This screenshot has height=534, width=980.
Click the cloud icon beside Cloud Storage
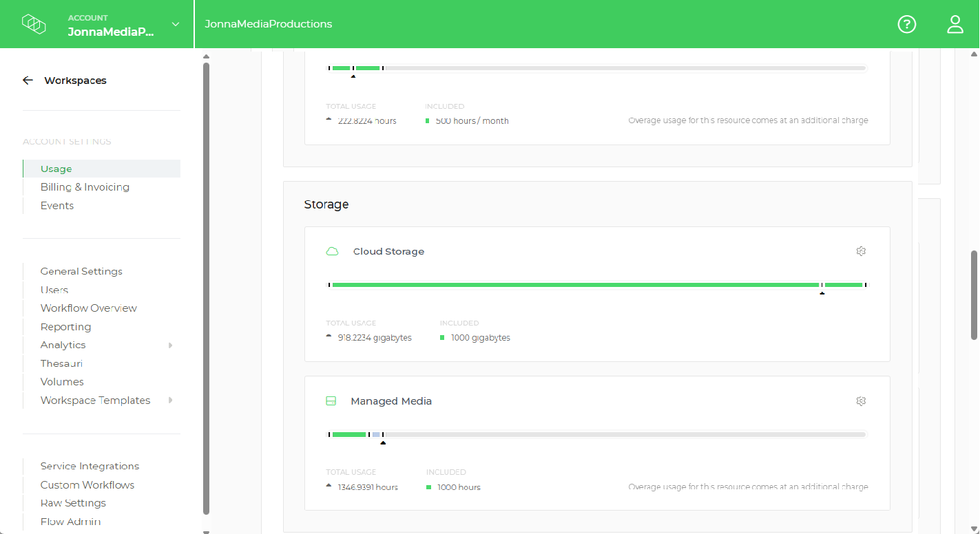333,251
